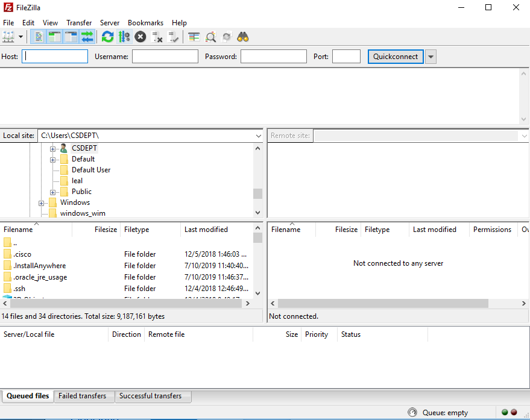The height and width of the screenshot is (420, 530).
Task: Refresh the file and folder lists
Action: [107, 37]
